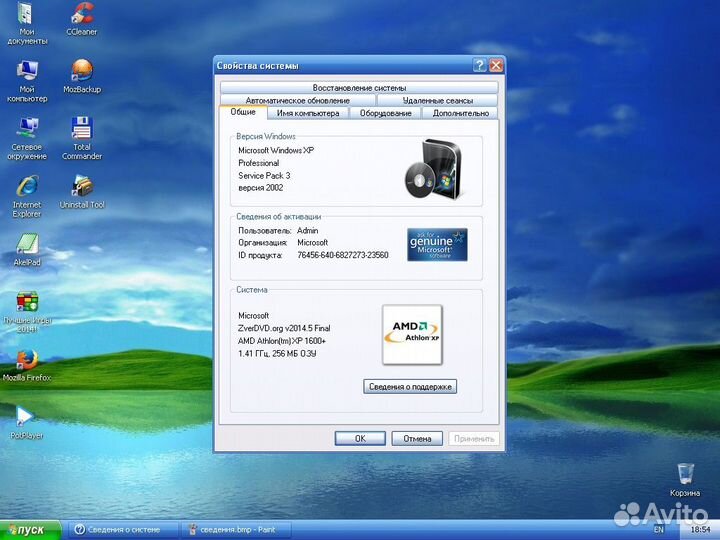The width and height of the screenshot is (720, 540).
Task: Open the Оборудование tab
Action: pos(385,113)
